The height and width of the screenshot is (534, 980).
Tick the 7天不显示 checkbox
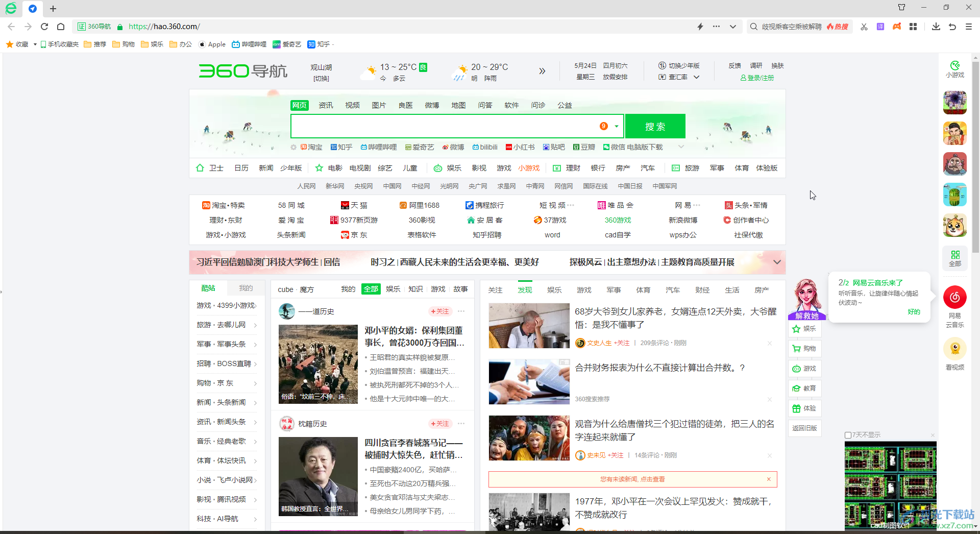(x=848, y=435)
